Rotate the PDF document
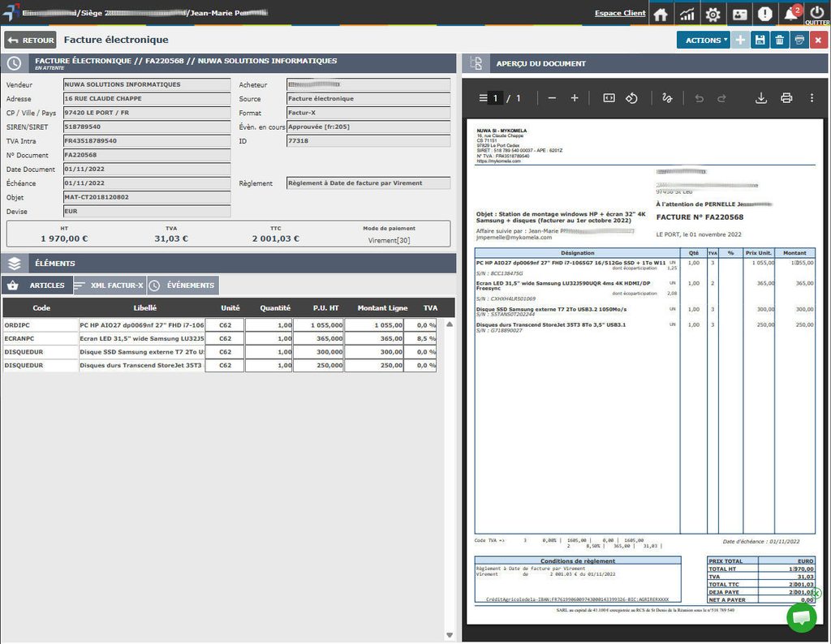This screenshot has width=831, height=644. [631, 98]
